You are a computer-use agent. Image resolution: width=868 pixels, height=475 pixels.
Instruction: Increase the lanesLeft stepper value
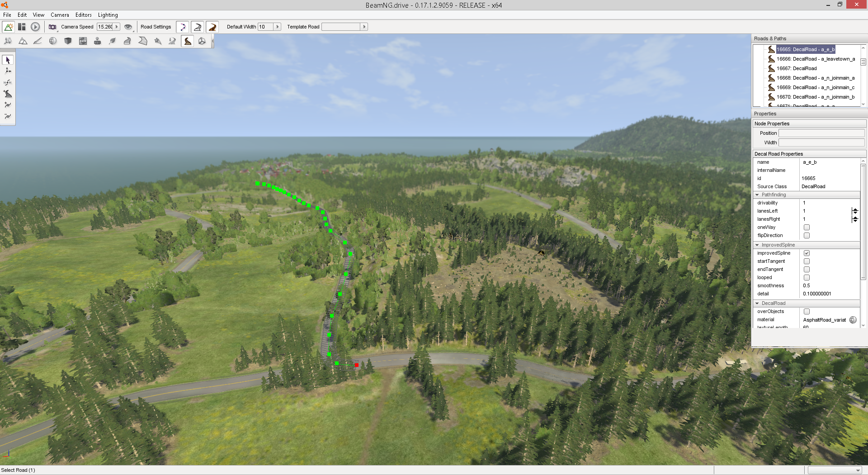(855, 210)
